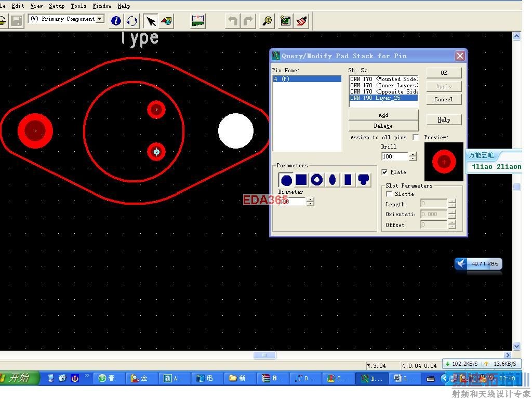The width and height of the screenshot is (532, 399).
Task: Open the Window menu
Action: pos(102,6)
